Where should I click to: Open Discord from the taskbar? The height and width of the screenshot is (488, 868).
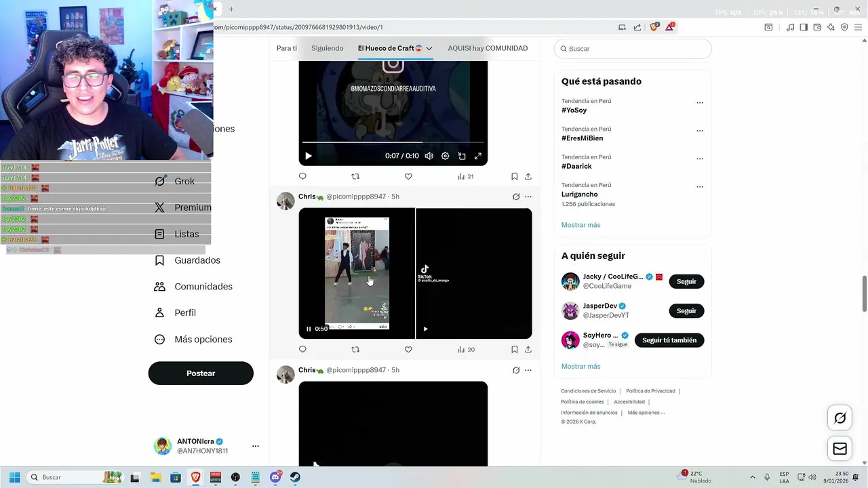click(275, 477)
